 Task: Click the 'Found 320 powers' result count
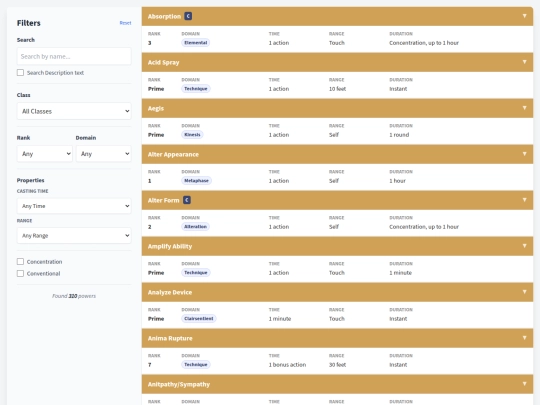tap(74, 296)
